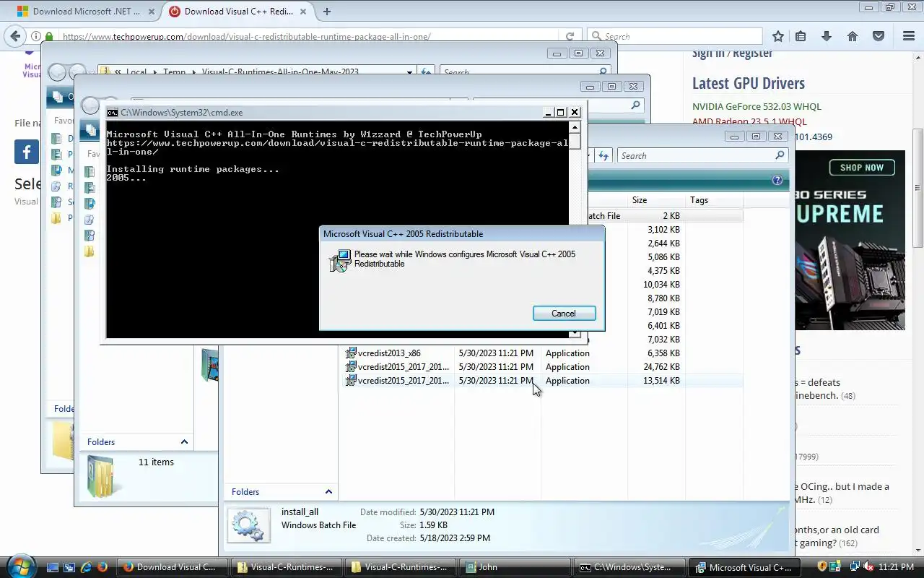This screenshot has width=924, height=578.
Task: Click the install_all batch file preview icon
Action: pyautogui.click(x=248, y=525)
